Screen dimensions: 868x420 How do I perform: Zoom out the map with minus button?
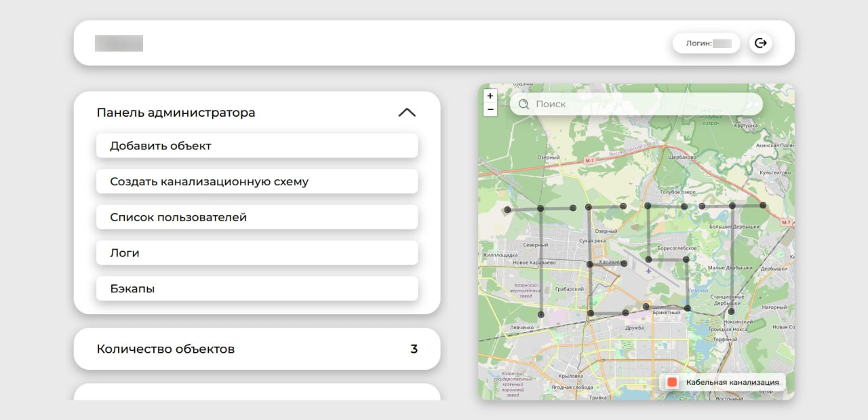[x=490, y=110]
